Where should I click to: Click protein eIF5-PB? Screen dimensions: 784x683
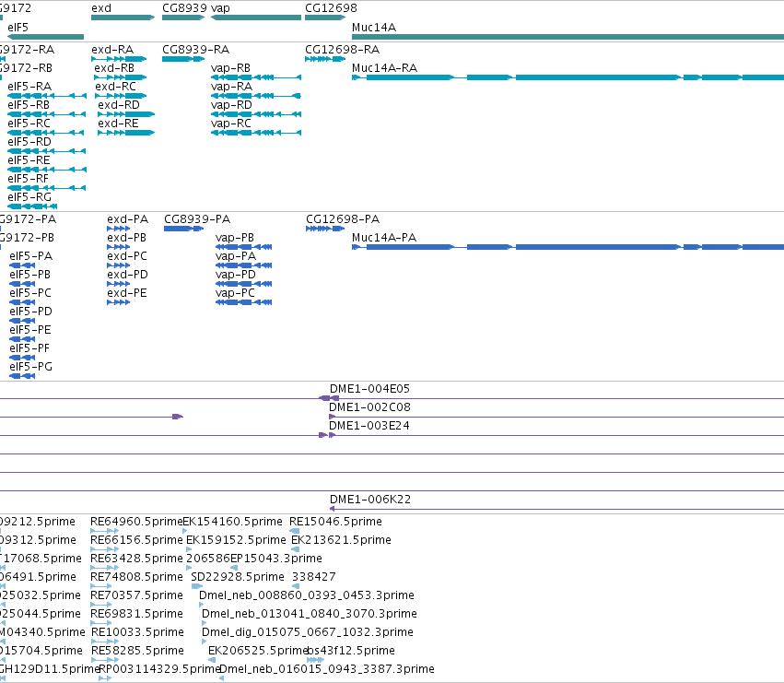[x=22, y=285]
